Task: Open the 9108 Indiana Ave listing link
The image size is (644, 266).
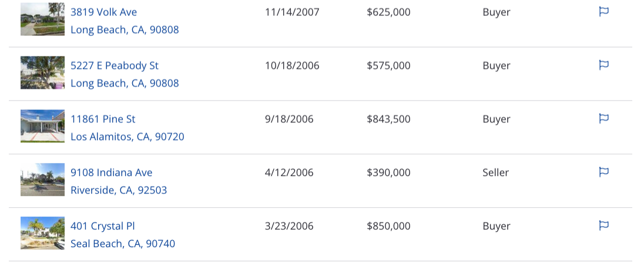Action: (x=111, y=172)
